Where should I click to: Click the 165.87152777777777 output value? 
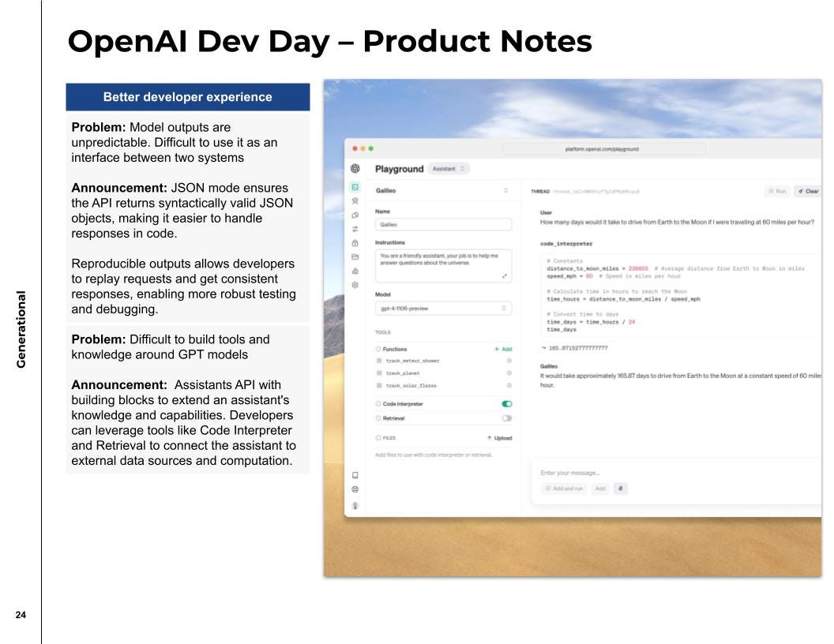tap(577, 348)
